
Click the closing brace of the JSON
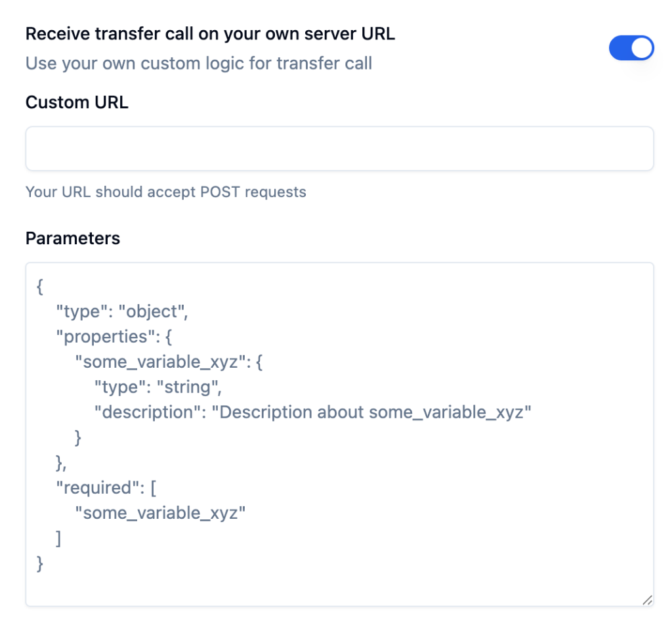pos(40,563)
